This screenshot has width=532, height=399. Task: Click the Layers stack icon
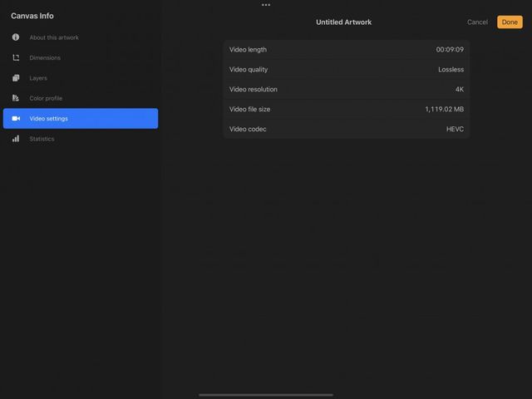(x=16, y=78)
